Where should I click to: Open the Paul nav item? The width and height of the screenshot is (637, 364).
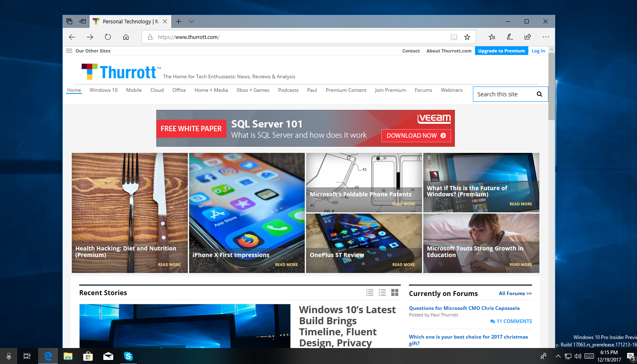pos(312,90)
